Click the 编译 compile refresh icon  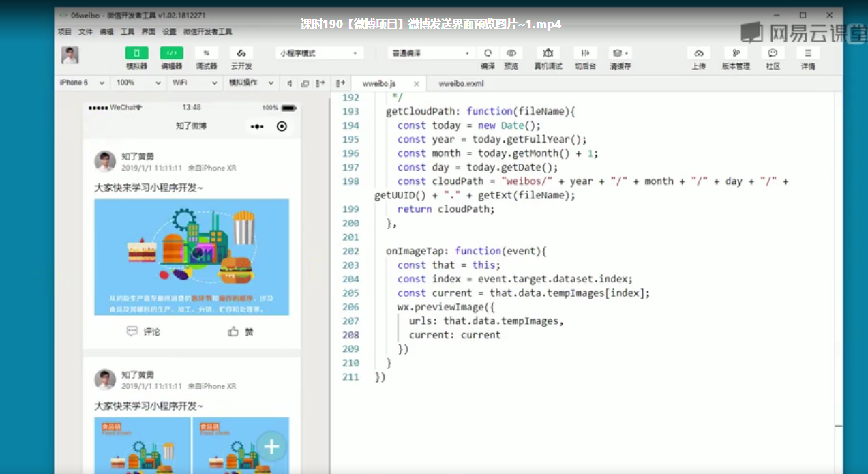[x=488, y=54]
